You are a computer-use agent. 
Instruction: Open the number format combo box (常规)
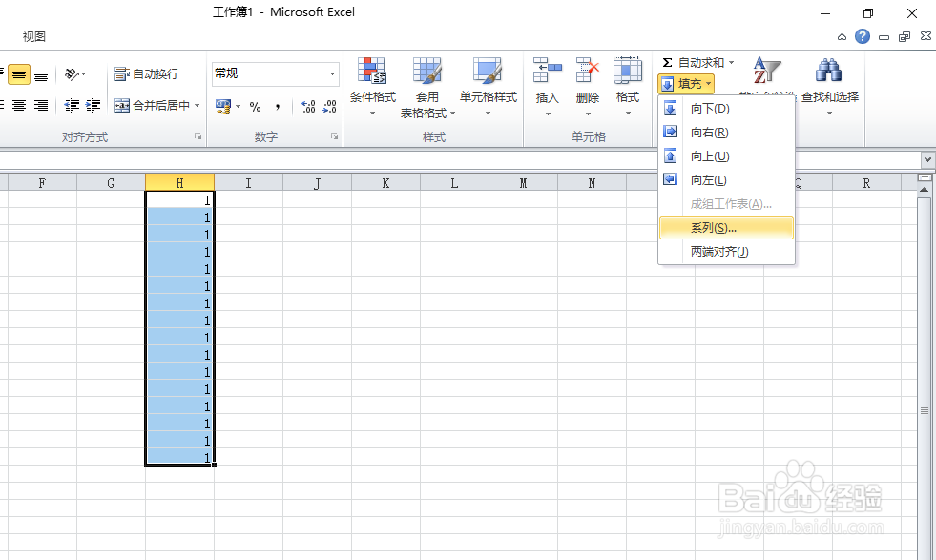275,73
